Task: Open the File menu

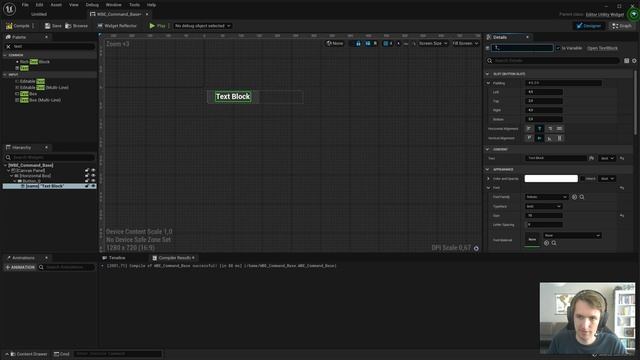Action: tap(25, 5)
